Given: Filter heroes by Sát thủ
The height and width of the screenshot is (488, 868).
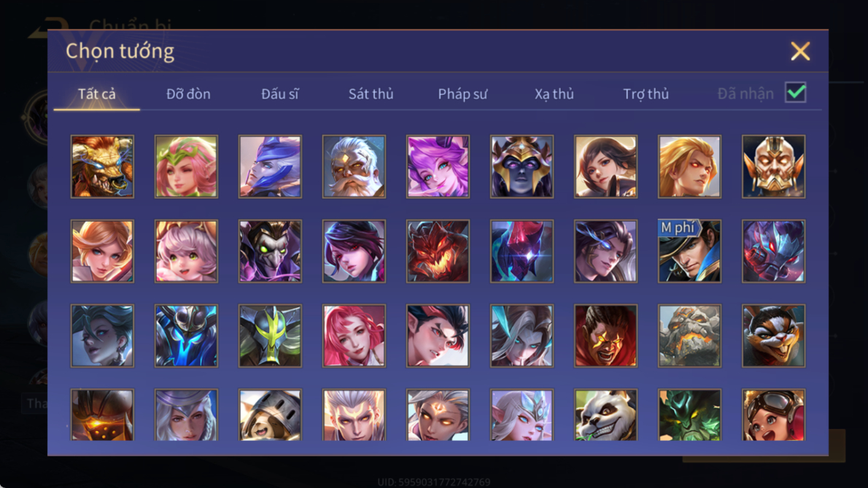Looking at the screenshot, I should pos(371,94).
